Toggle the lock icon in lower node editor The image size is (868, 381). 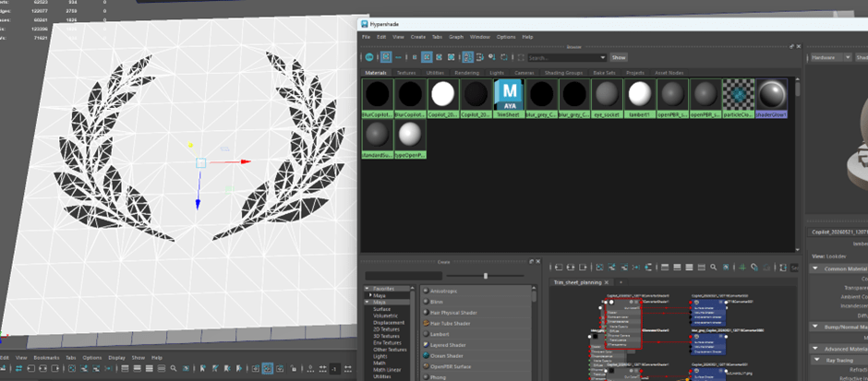click(294, 368)
